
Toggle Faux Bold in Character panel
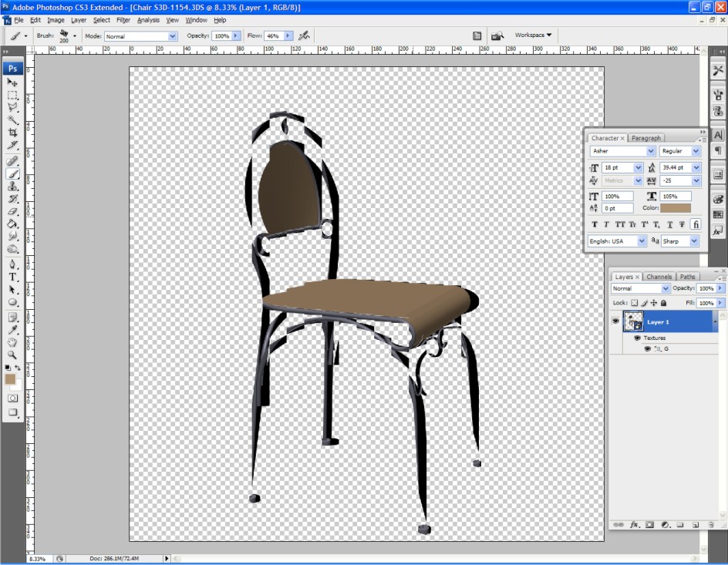(x=595, y=224)
